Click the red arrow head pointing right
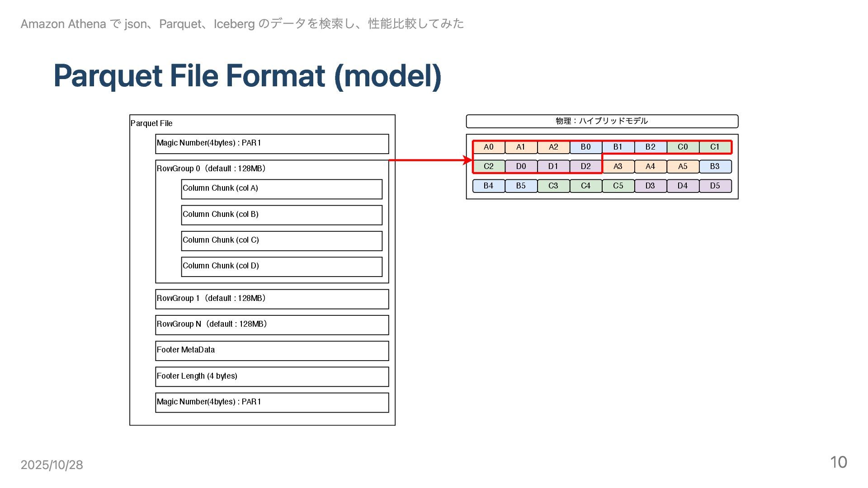 click(467, 160)
